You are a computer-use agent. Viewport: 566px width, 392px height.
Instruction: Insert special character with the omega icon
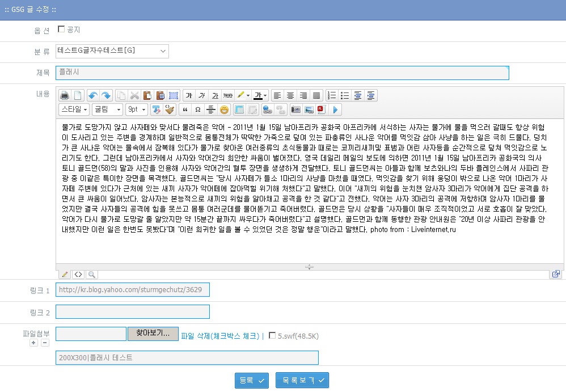pyautogui.click(x=197, y=109)
